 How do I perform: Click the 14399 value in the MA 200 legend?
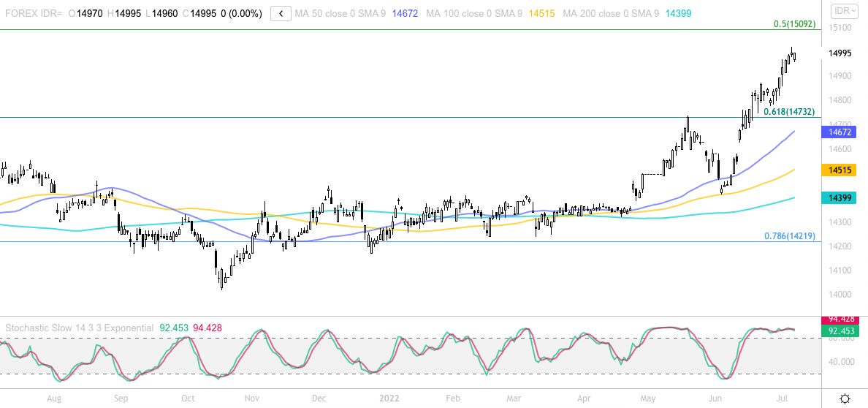[x=678, y=13]
